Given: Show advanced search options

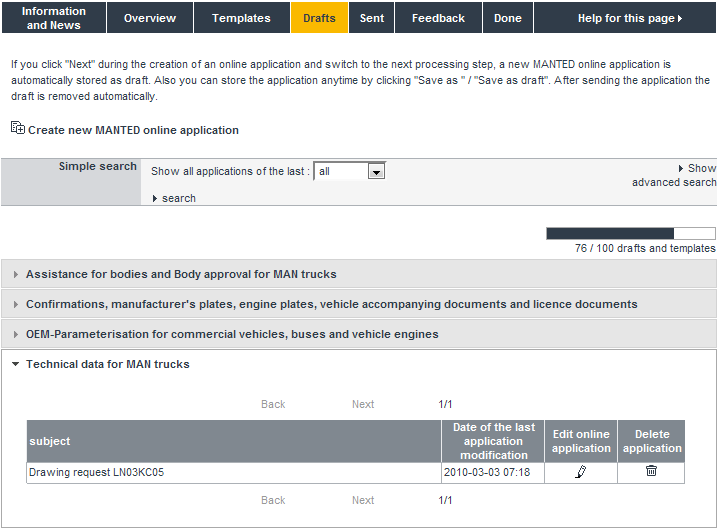Looking at the screenshot, I should [674, 175].
